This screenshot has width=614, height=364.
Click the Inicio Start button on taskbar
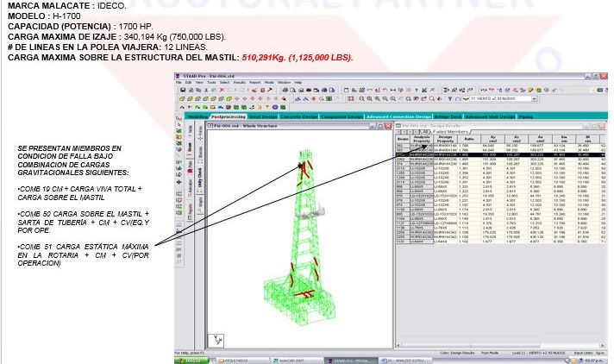[x=192, y=361]
